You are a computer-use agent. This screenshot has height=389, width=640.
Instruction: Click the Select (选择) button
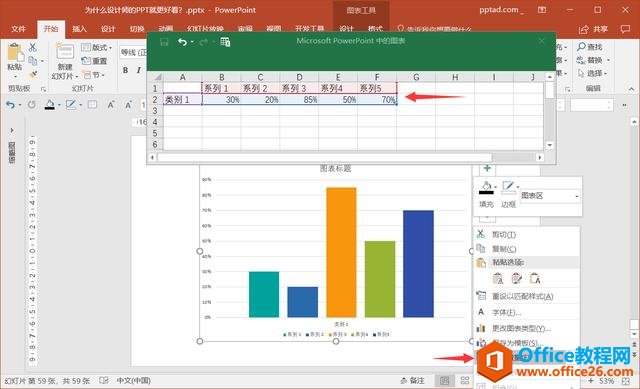pos(590,73)
